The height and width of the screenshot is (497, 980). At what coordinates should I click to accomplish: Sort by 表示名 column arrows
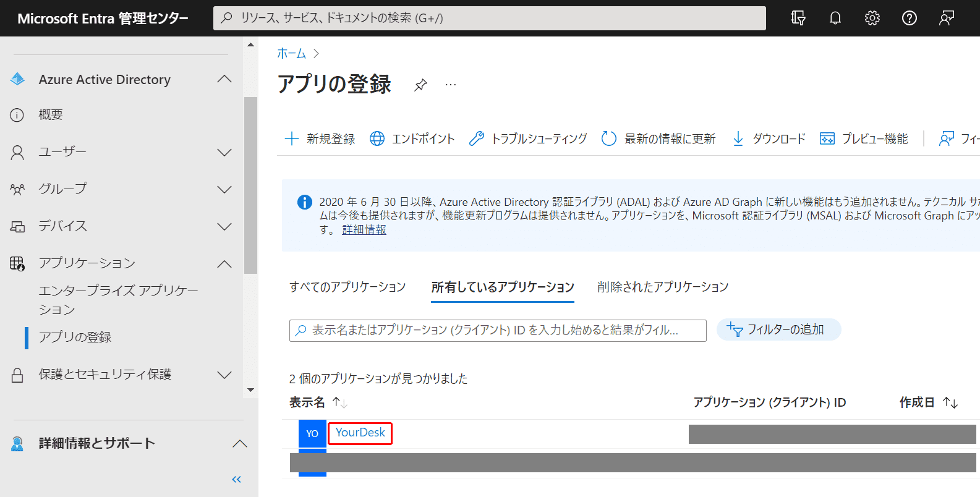click(x=340, y=402)
